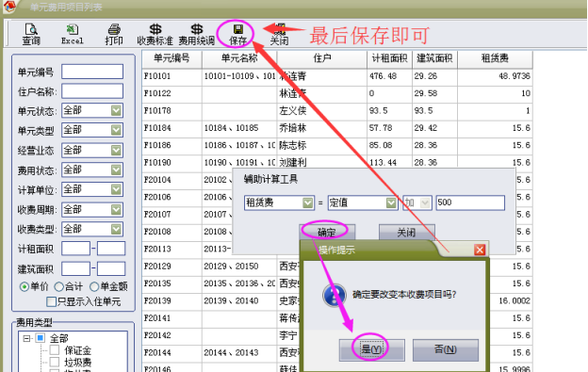The height and width of the screenshot is (372, 588).
Task: Confirm with the 是(Y) button
Action: tap(371, 350)
